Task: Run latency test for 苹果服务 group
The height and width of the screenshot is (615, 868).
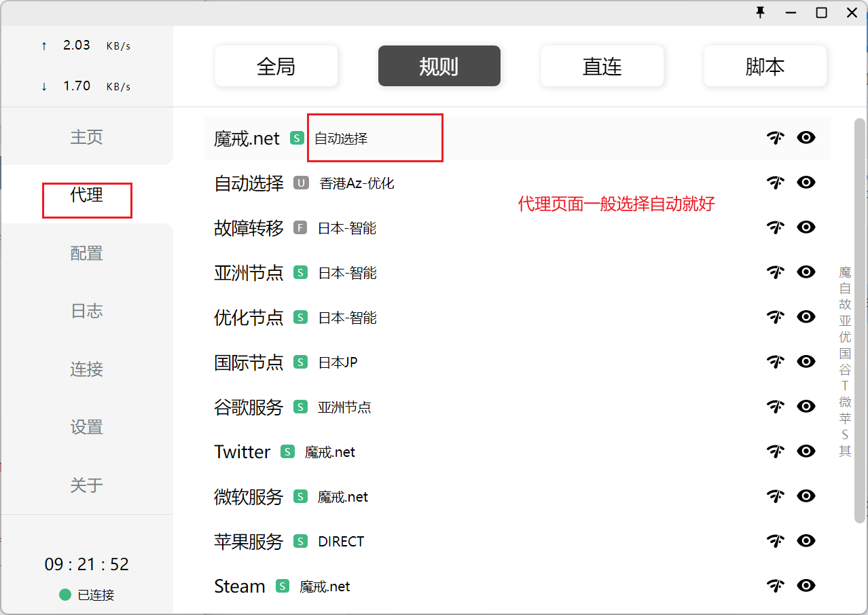Action: (x=775, y=541)
